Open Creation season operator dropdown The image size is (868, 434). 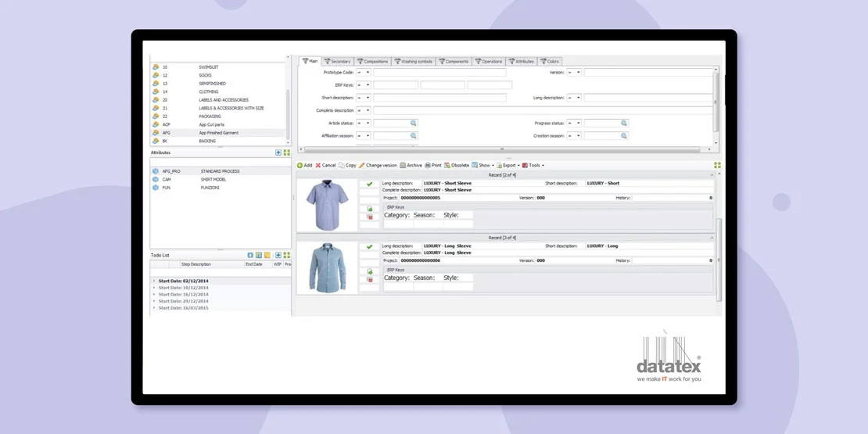point(574,135)
